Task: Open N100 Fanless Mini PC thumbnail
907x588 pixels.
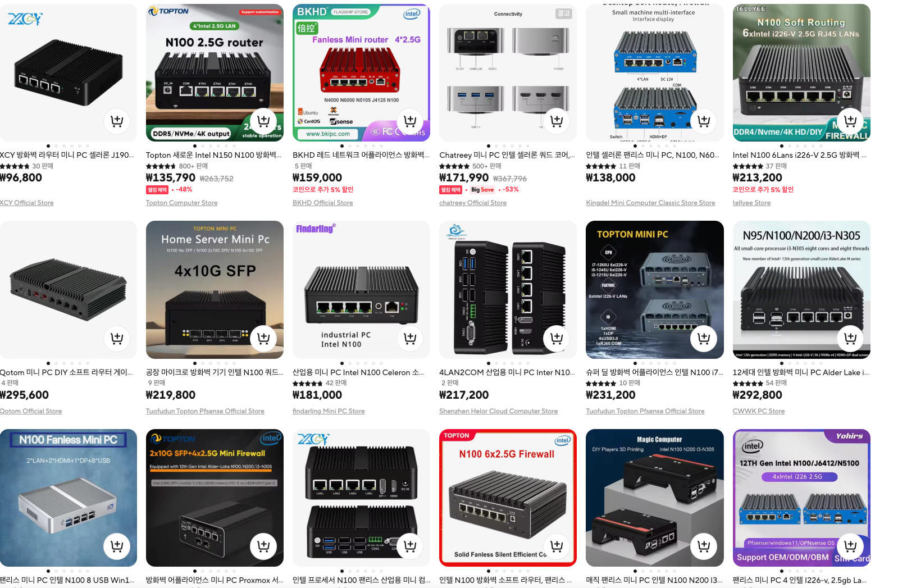Action: coord(69,498)
